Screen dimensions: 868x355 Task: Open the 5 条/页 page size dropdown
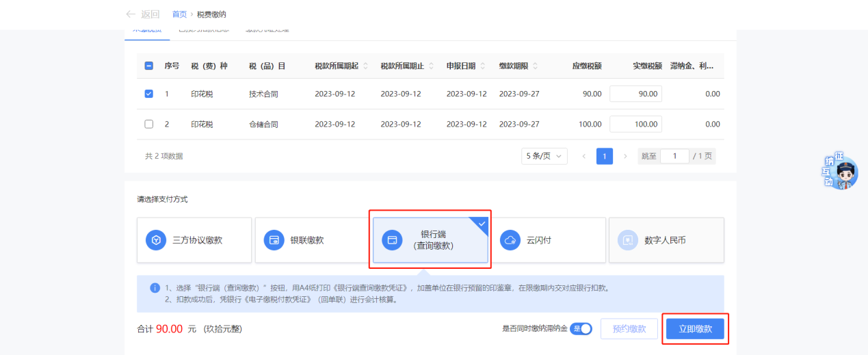544,156
